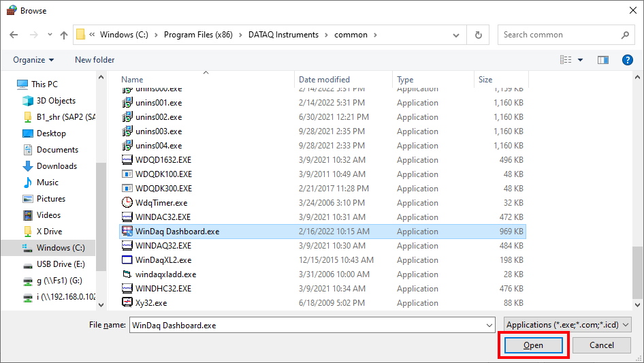Select Documents in sidebar
The image size is (644, 363).
click(x=50, y=150)
